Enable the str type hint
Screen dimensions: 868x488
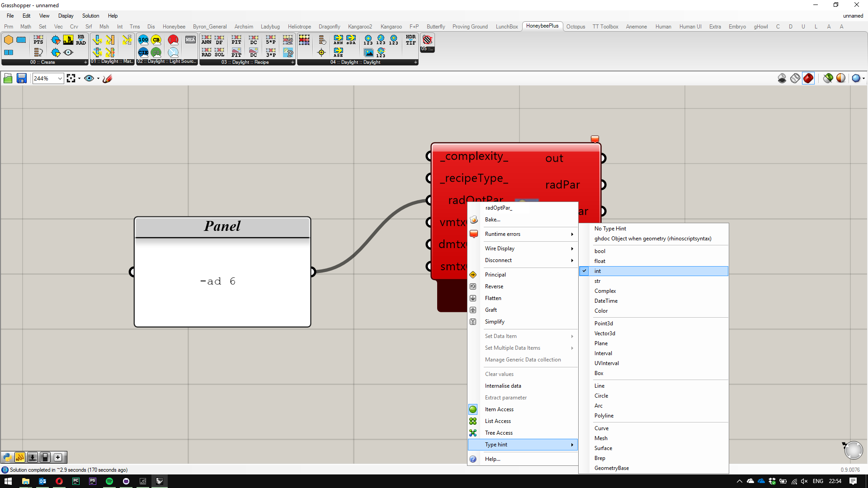coord(597,281)
